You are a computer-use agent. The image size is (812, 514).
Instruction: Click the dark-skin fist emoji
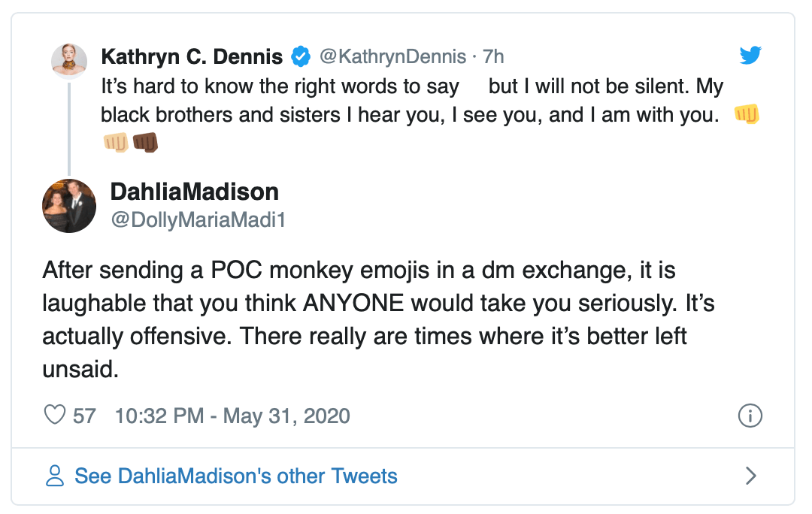pos(145,143)
